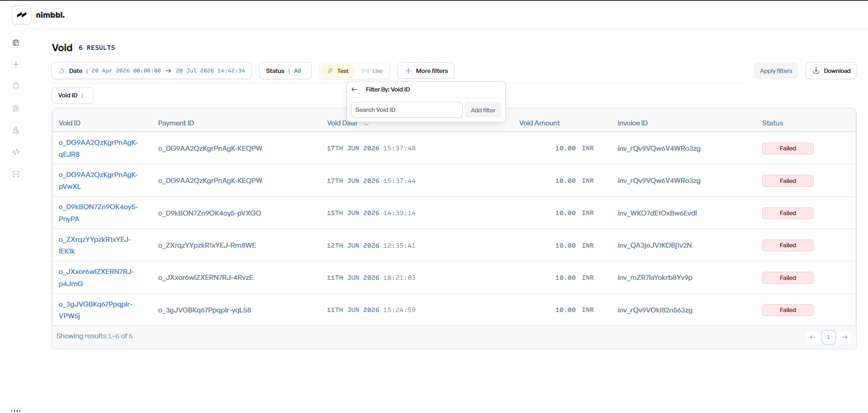Click the TEST badge at sidebar bottom
The width and height of the screenshot is (868, 413).
tap(16, 410)
